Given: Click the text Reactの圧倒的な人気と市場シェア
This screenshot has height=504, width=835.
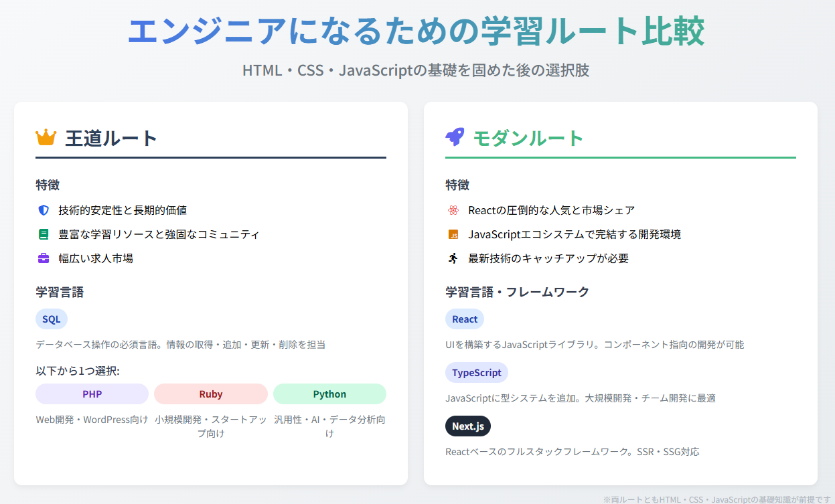Looking at the screenshot, I should (552, 210).
